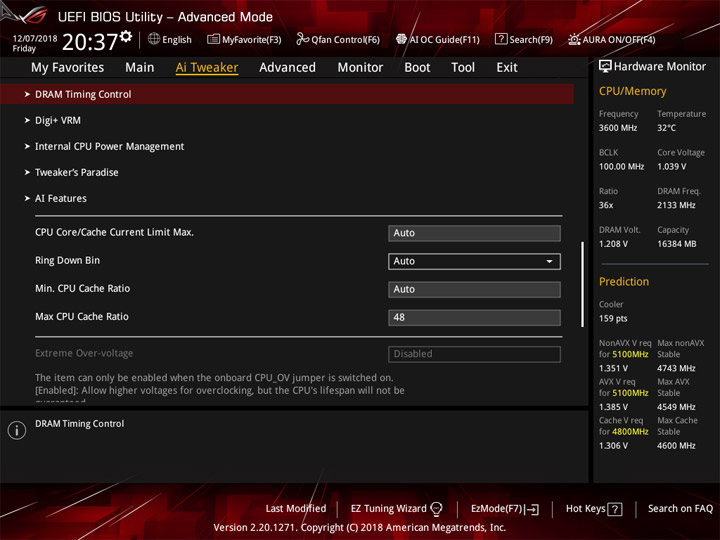The image size is (720, 540).
Task: Click the 1.351 V NonAVX voltage value
Action: pyautogui.click(x=613, y=368)
